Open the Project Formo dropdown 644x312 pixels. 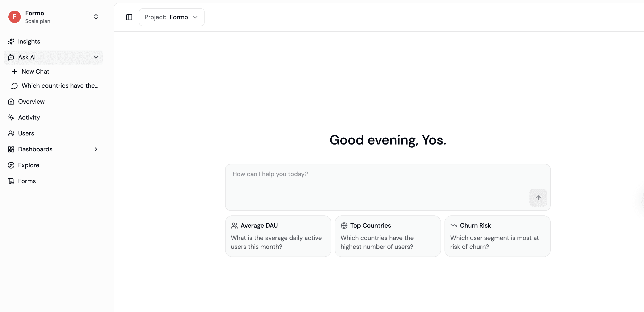[x=171, y=17]
